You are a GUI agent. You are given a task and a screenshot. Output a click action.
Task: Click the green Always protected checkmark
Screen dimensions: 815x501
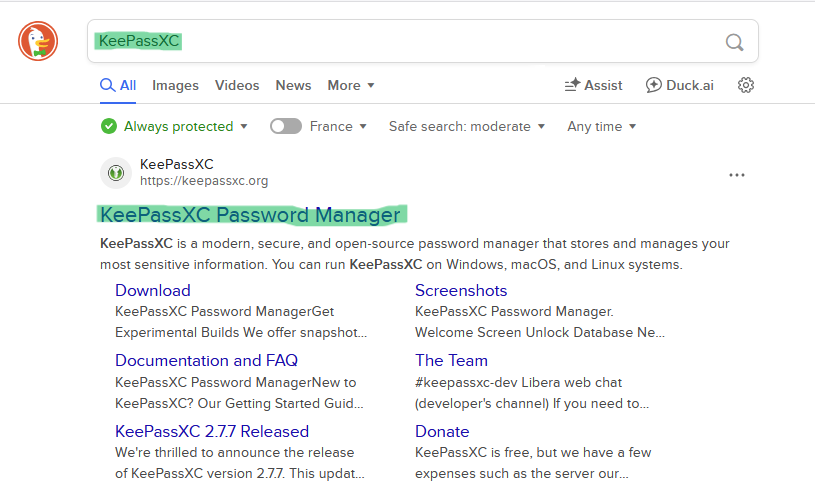(x=109, y=126)
